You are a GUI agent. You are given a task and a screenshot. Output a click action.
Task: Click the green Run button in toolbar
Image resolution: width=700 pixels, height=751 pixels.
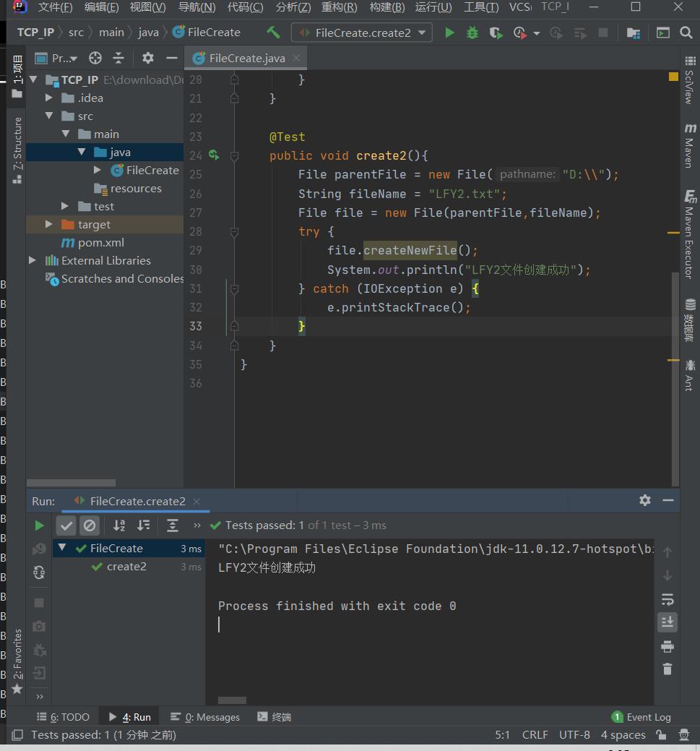point(449,33)
